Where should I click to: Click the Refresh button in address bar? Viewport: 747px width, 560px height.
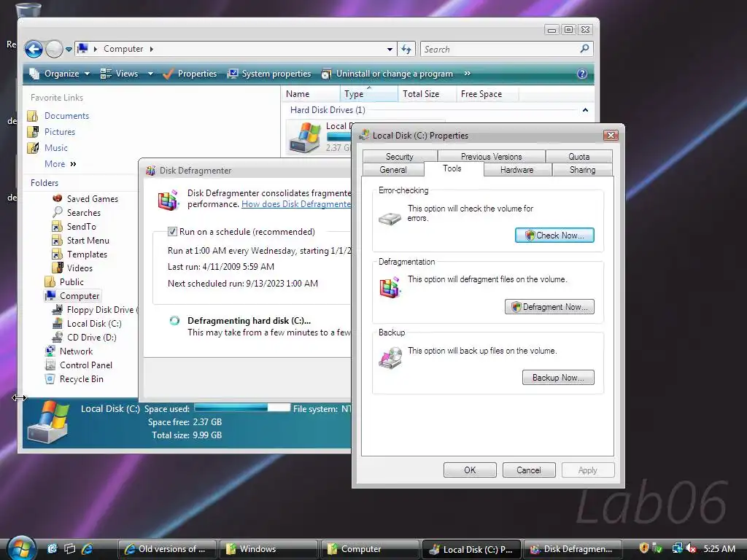point(406,49)
